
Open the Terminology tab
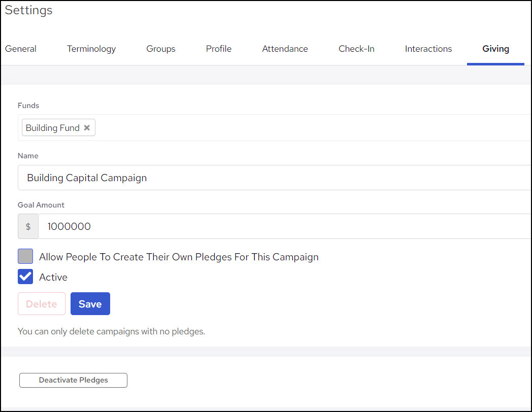pos(91,49)
